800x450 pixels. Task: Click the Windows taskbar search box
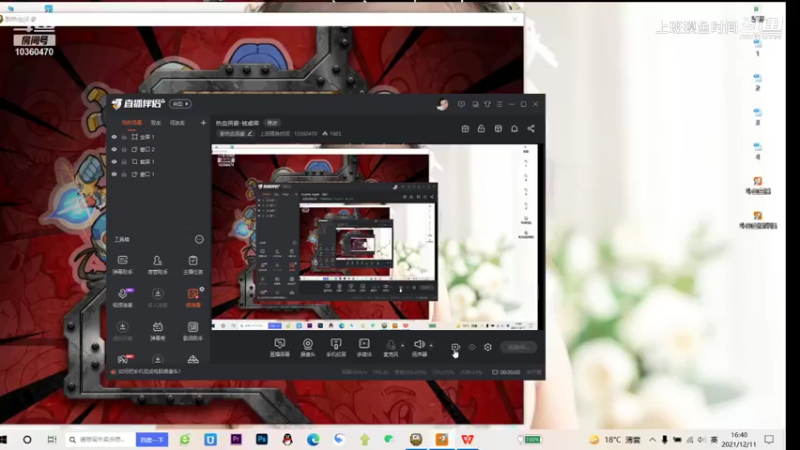pos(101,439)
